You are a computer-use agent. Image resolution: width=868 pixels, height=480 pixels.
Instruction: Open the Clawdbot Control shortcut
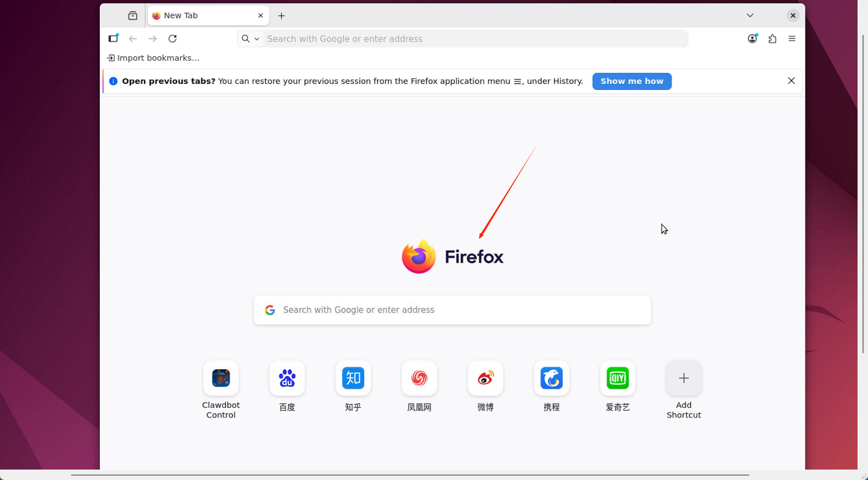(x=221, y=378)
